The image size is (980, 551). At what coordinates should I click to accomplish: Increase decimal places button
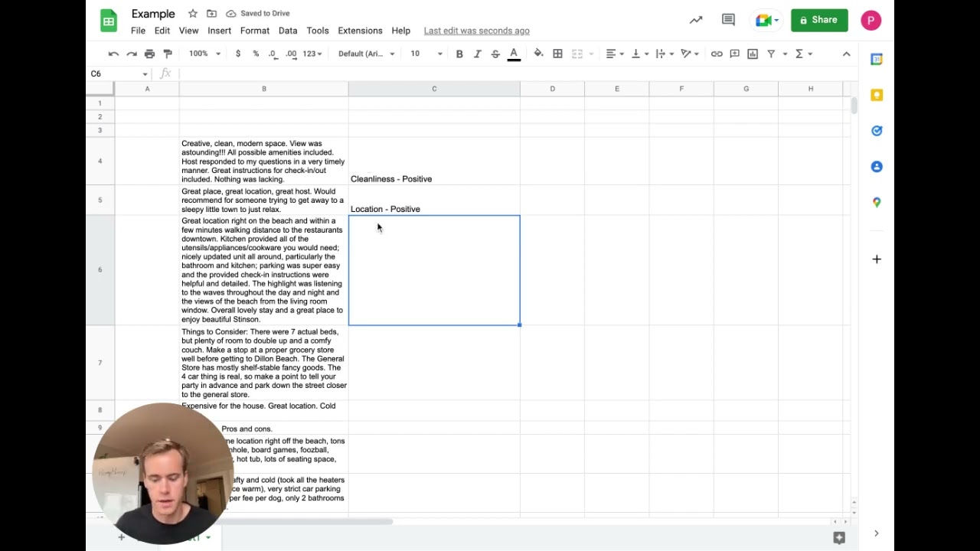point(291,54)
